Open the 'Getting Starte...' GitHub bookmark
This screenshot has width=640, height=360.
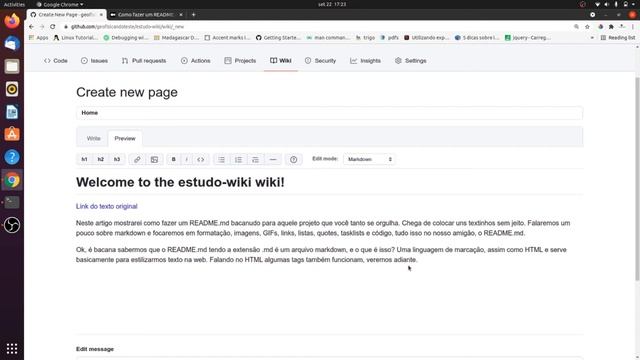point(278,38)
